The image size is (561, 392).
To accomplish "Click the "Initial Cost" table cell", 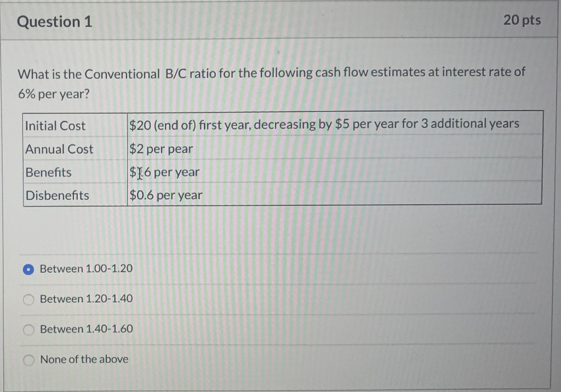I will point(56,126).
